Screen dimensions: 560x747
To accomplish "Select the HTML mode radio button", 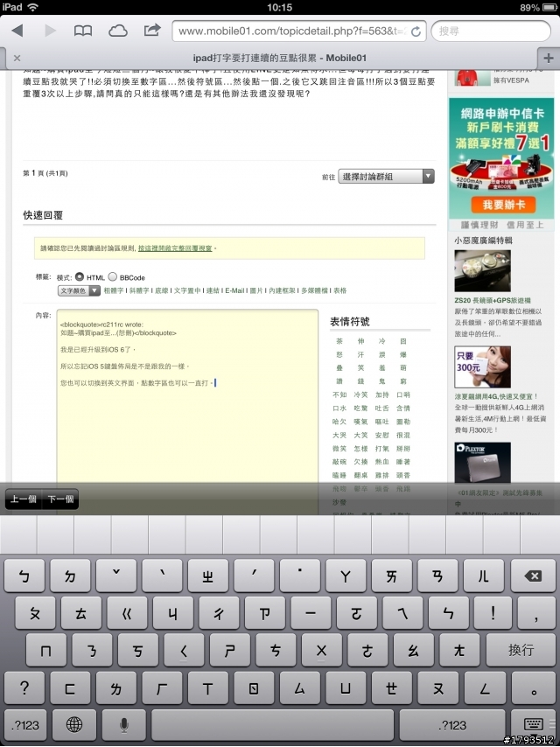I will [x=79, y=276].
